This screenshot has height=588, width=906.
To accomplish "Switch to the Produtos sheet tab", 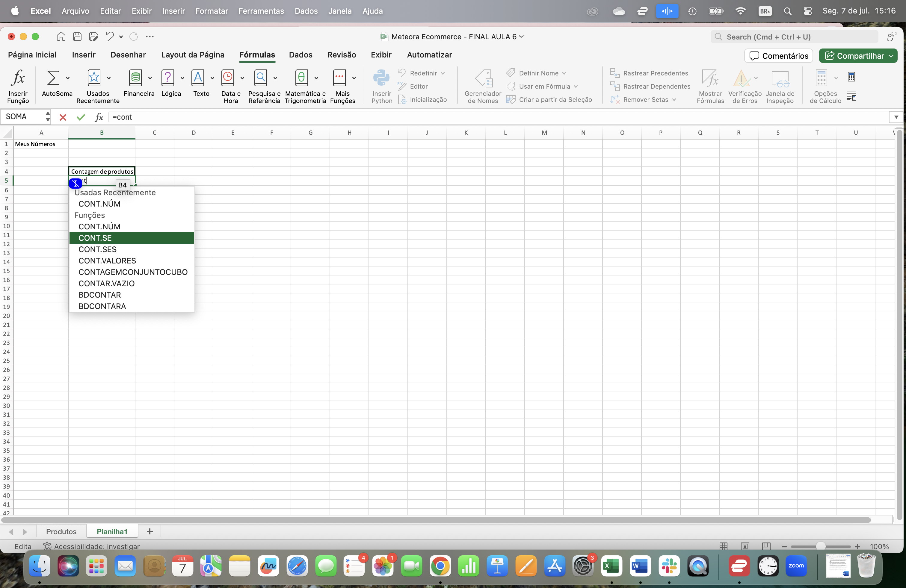I will coord(61,531).
